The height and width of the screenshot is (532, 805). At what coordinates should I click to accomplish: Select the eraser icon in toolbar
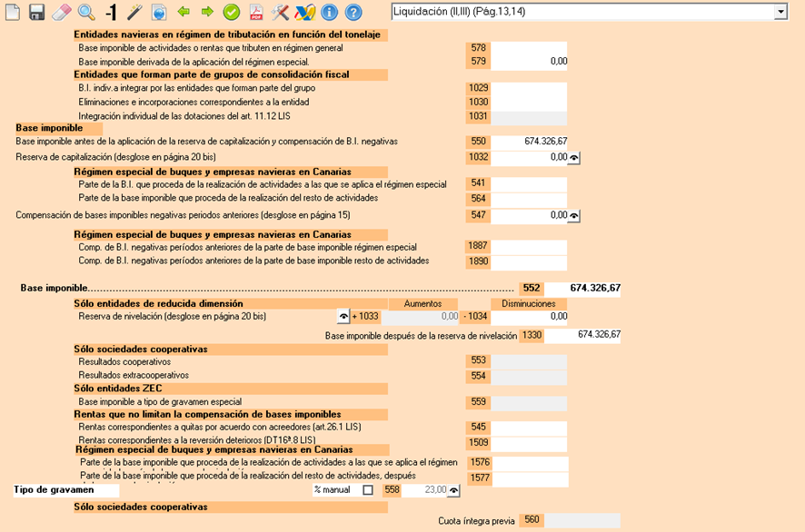point(62,12)
